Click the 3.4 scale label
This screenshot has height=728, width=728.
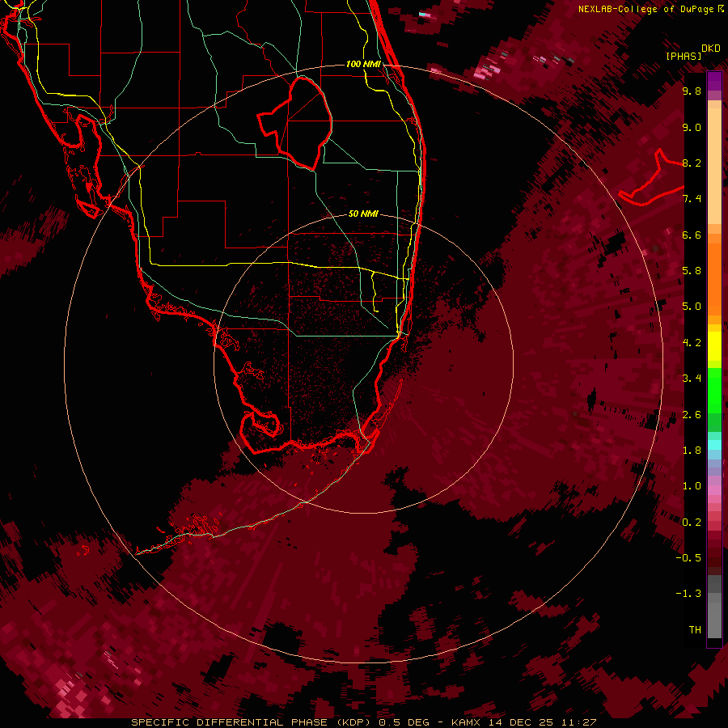[x=692, y=379]
